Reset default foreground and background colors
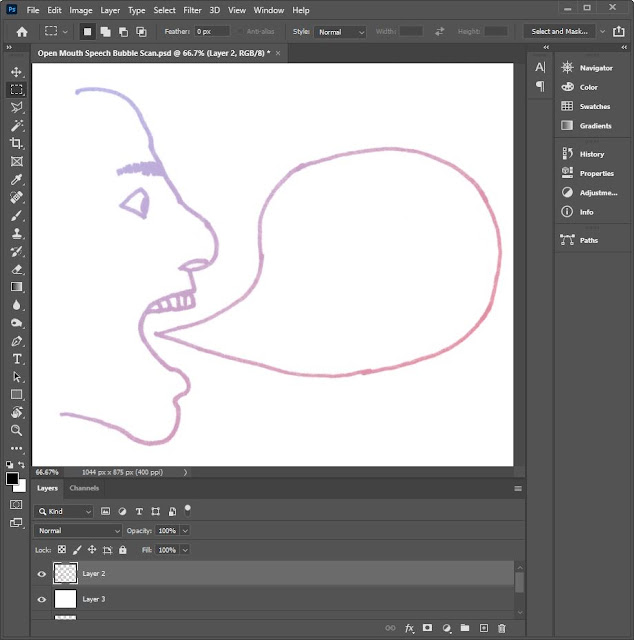Image resolution: width=634 pixels, height=640 pixels. click(x=9, y=465)
